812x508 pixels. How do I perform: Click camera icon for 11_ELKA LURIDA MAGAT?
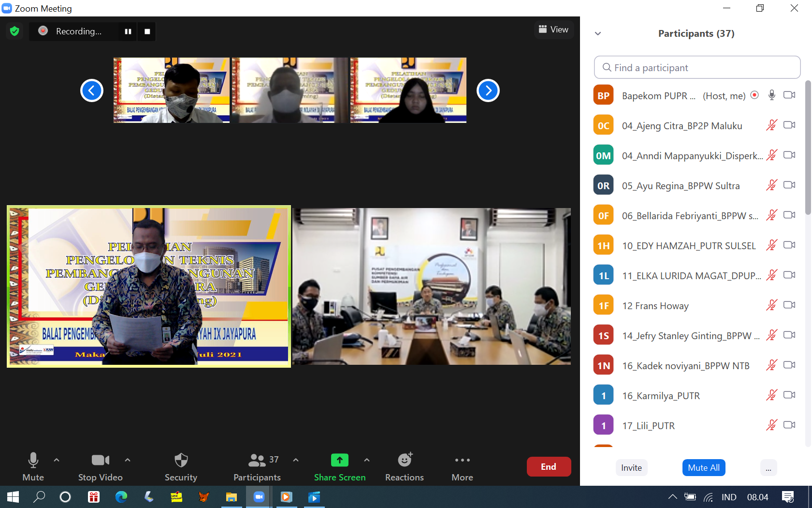pyautogui.click(x=789, y=275)
